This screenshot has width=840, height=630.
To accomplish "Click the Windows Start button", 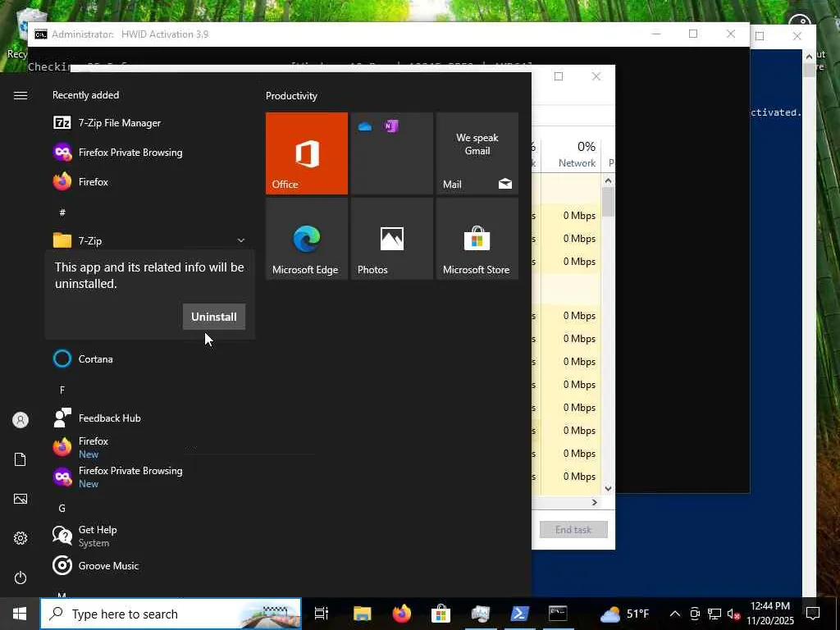I will (x=20, y=614).
